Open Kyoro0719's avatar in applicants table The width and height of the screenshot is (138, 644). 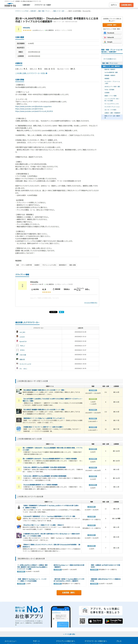17,341
